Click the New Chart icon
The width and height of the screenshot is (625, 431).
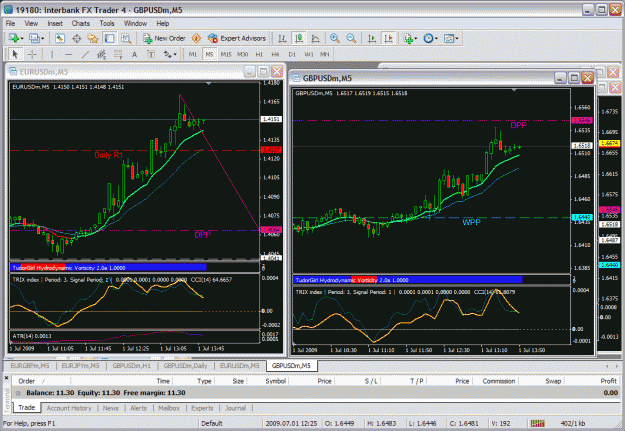point(14,38)
